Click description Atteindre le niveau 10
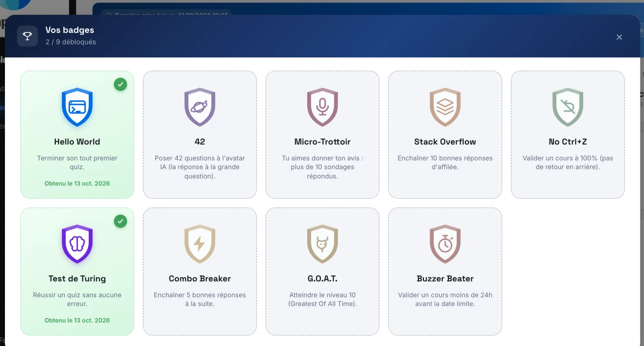This screenshot has height=346, width=644. click(322, 299)
